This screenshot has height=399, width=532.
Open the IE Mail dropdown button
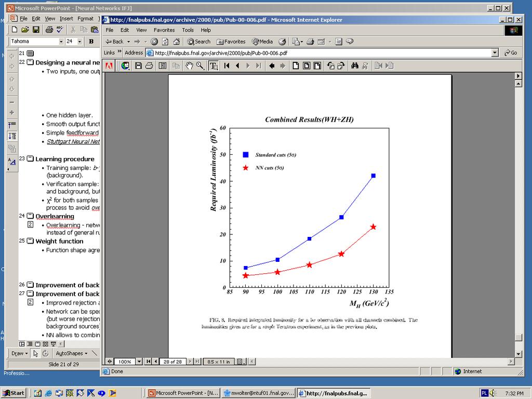(298, 42)
